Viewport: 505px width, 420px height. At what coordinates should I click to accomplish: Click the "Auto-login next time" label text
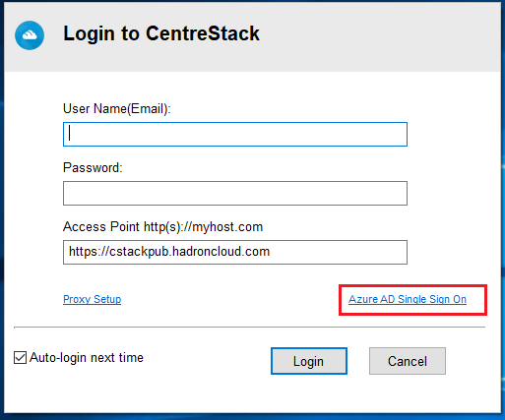(87, 357)
